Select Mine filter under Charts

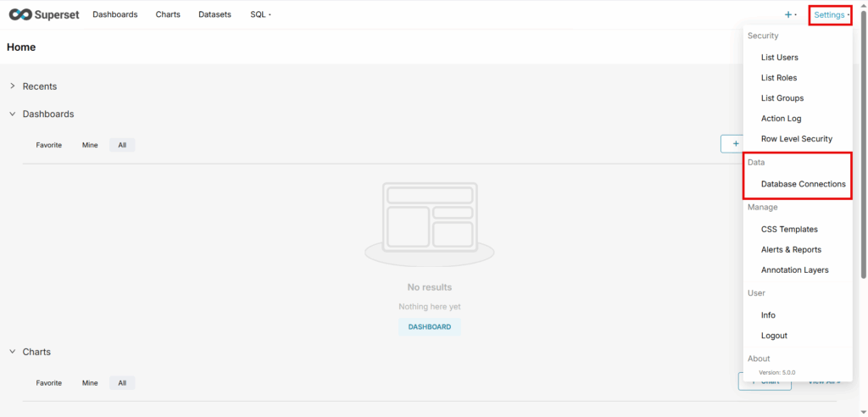[x=90, y=383]
